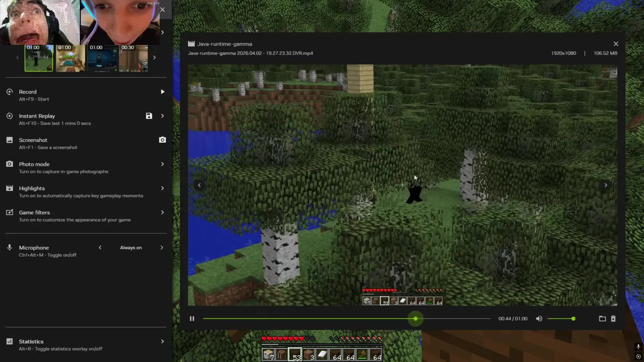Click the microphone status icon at bottom right
This screenshot has width=644, height=362.
coord(638,347)
